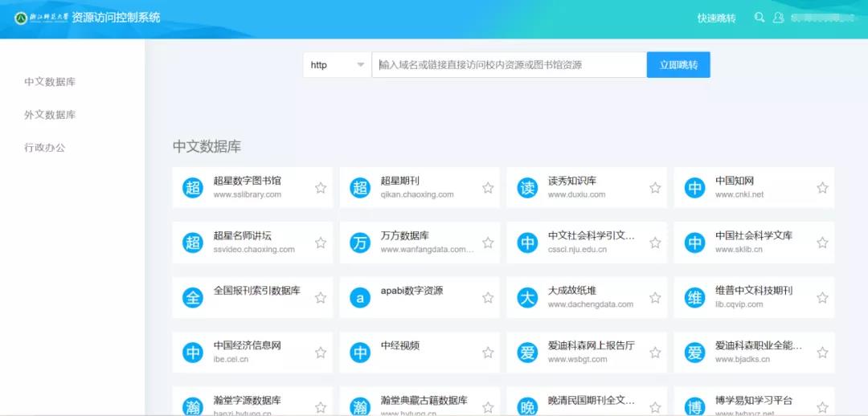Open apabi数字资源 round icon
Viewport: 868px width, 416px height.
point(360,298)
